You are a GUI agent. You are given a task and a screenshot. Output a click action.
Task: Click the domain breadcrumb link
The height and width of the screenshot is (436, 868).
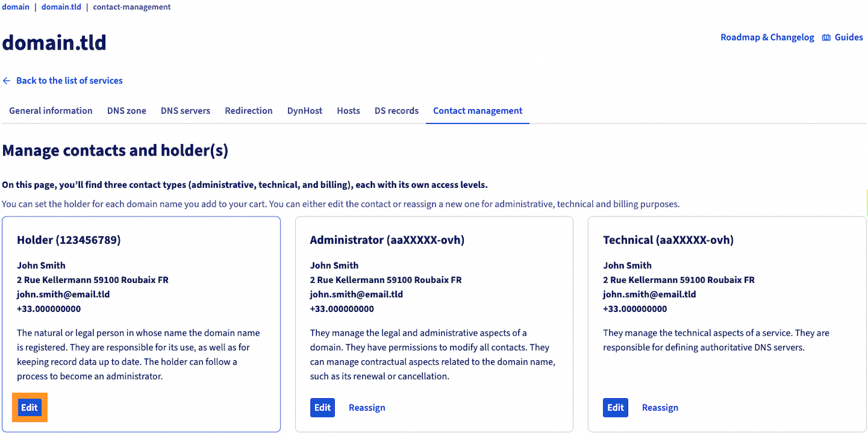coord(15,7)
